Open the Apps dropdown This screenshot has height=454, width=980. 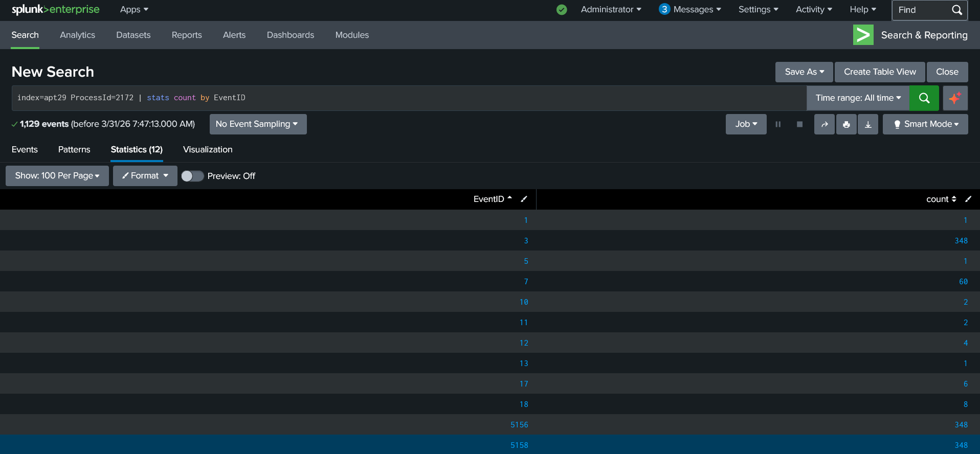click(134, 9)
